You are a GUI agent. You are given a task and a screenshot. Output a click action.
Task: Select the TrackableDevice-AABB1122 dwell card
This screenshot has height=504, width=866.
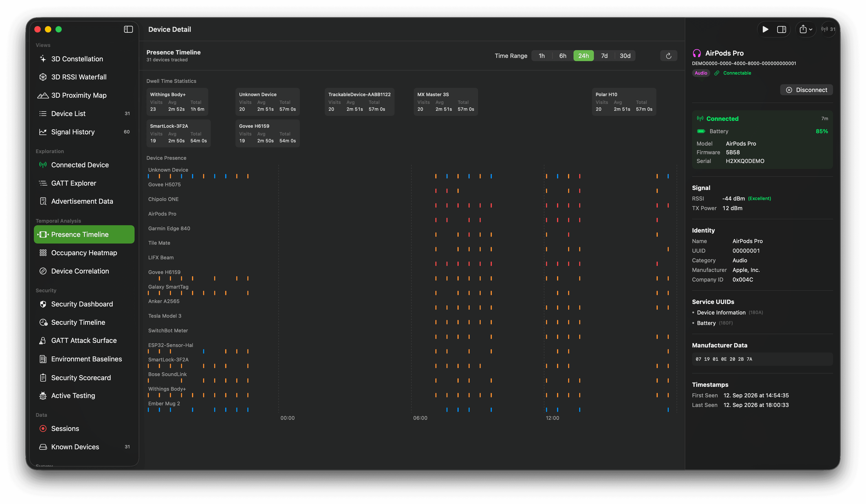pos(360,102)
